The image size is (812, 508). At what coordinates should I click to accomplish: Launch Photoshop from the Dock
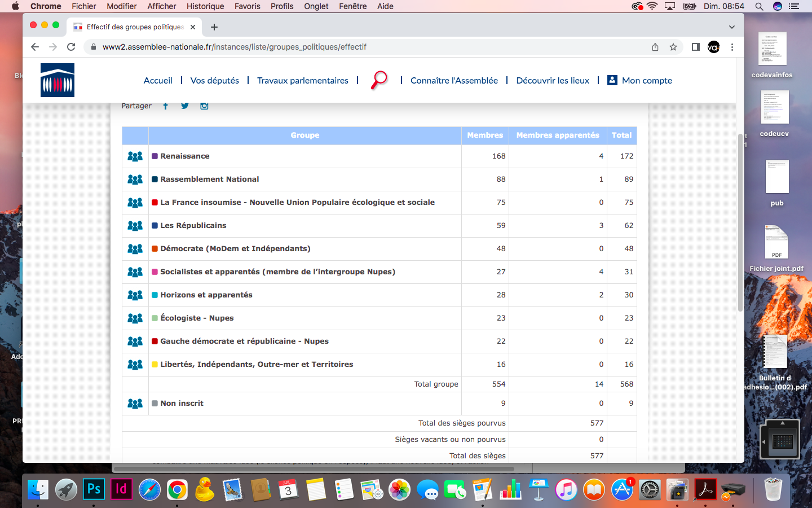(x=94, y=489)
